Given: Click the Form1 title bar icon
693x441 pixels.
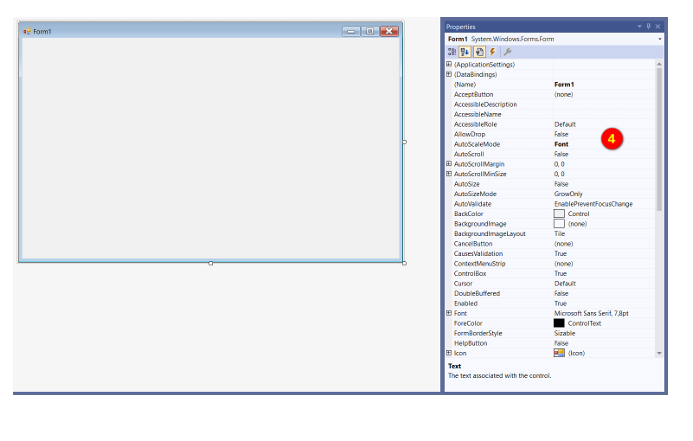Looking at the screenshot, I should tap(27, 31).
